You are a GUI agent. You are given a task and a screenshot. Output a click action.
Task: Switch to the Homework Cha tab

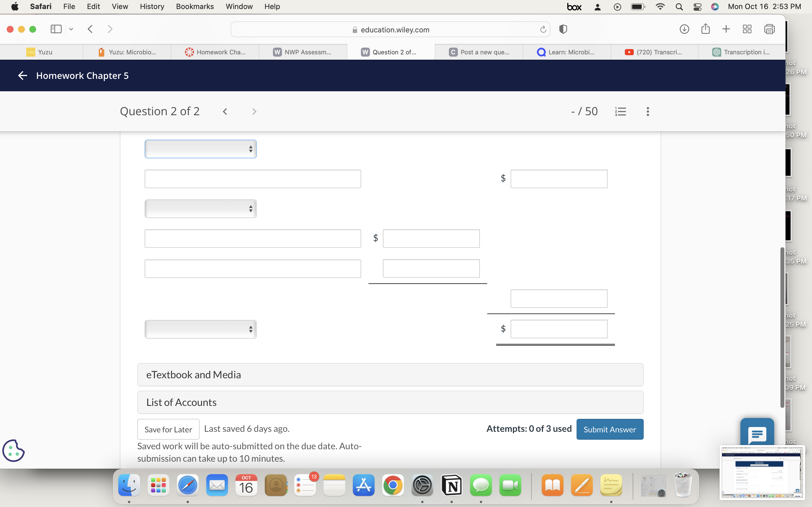tap(216, 52)
